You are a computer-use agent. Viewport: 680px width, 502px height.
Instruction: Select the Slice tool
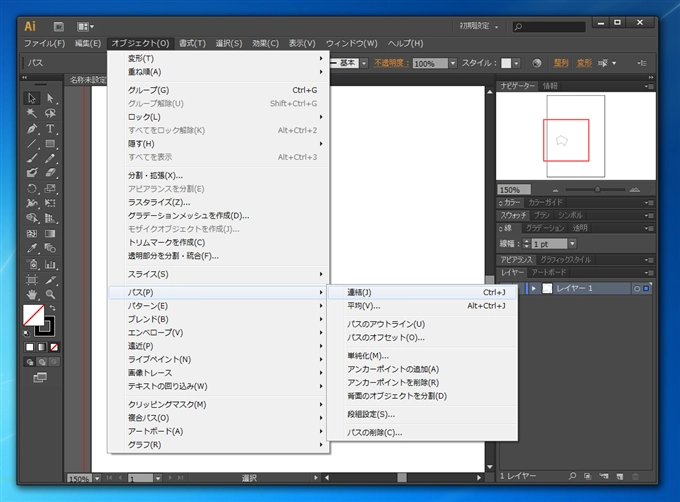click(x=50, y=280)
